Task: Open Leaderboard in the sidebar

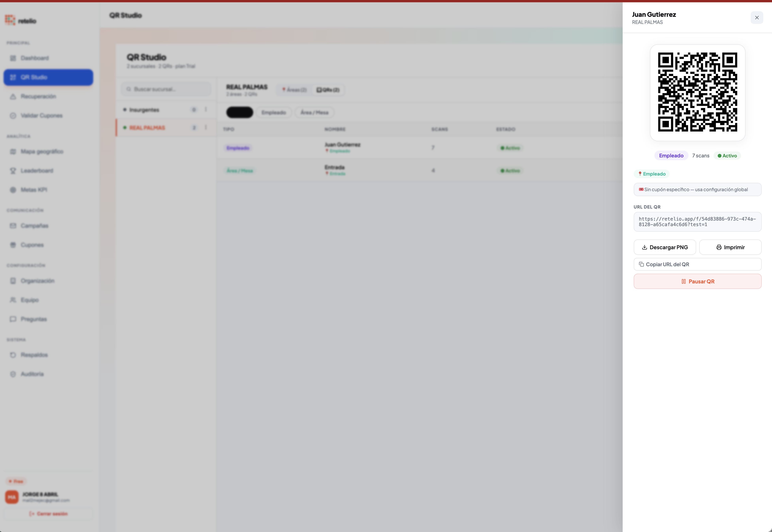Action: pos(48,171)
